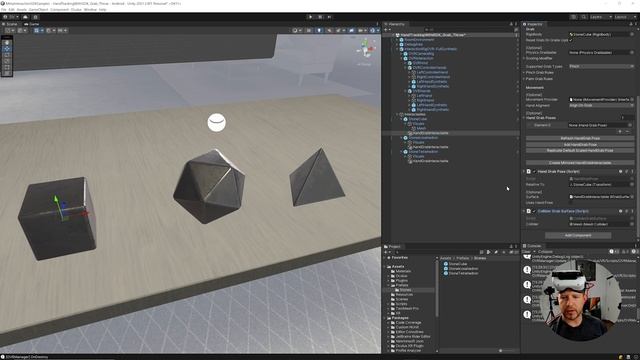The image size is (640, 360).
Task: Open the Window menu
Action: coord(90,9)
